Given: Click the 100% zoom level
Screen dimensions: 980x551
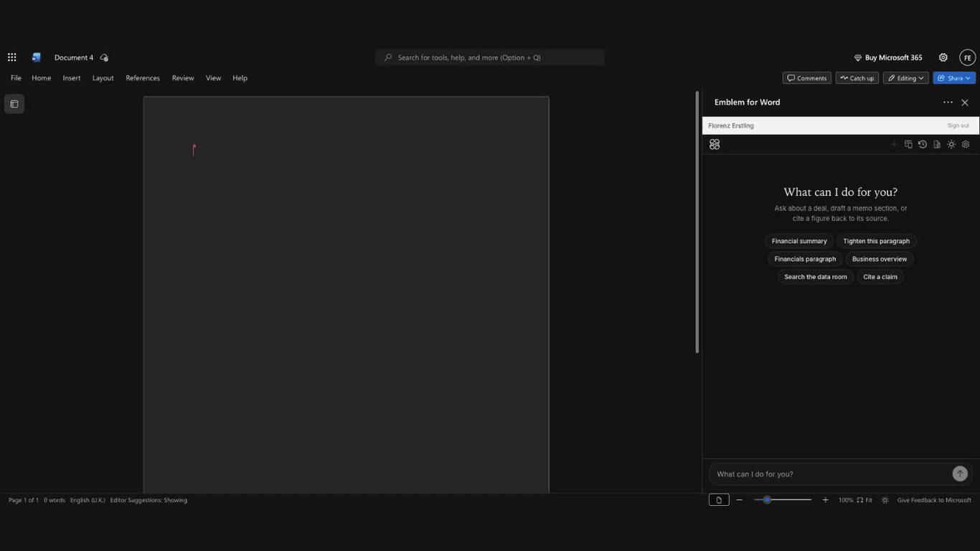Looking at the screenshot, I should [846, 500].
